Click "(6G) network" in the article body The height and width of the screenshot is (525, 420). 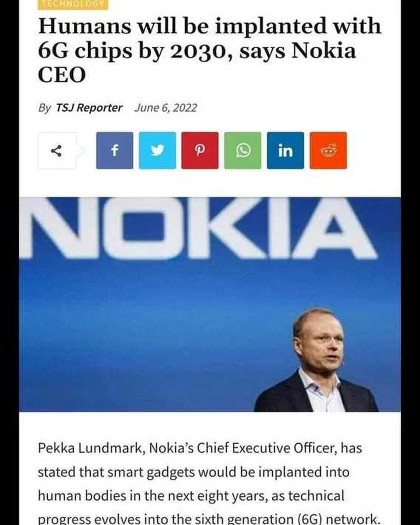[x=337, y=517]
